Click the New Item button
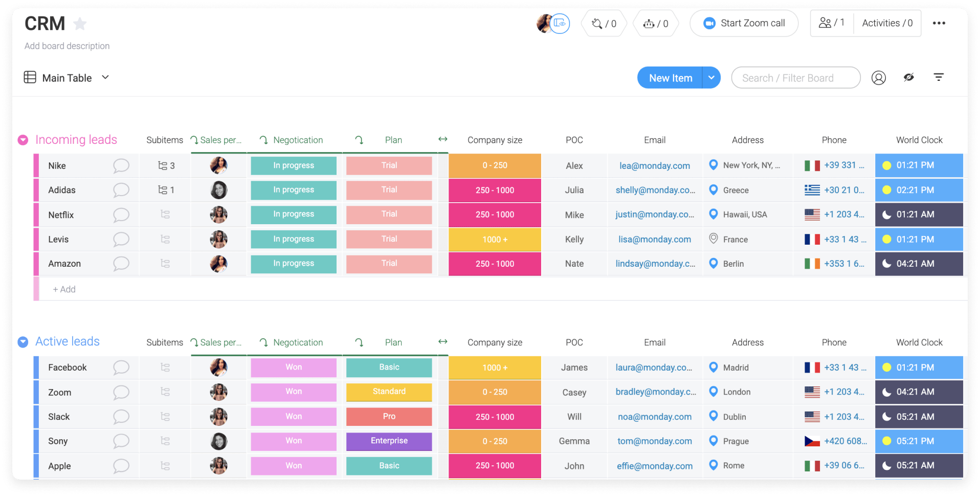Screen dimensions: 980x496 [671, 77]
